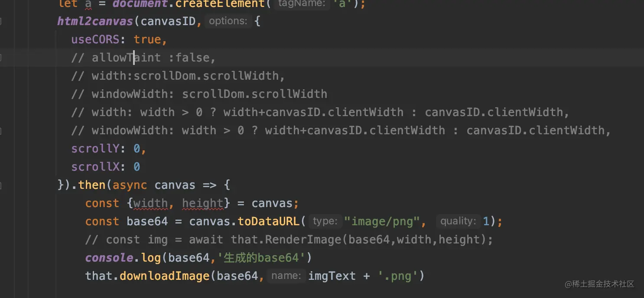Click the underlined 'width' in destructuring
Viewport: 644px width, 298px height.
coord(151,203)
